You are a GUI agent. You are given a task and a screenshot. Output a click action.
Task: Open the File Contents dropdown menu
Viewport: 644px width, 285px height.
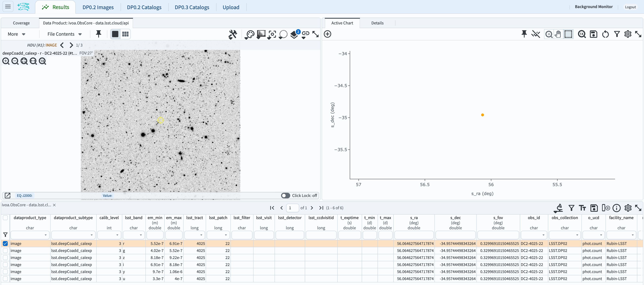pos(64,34)
